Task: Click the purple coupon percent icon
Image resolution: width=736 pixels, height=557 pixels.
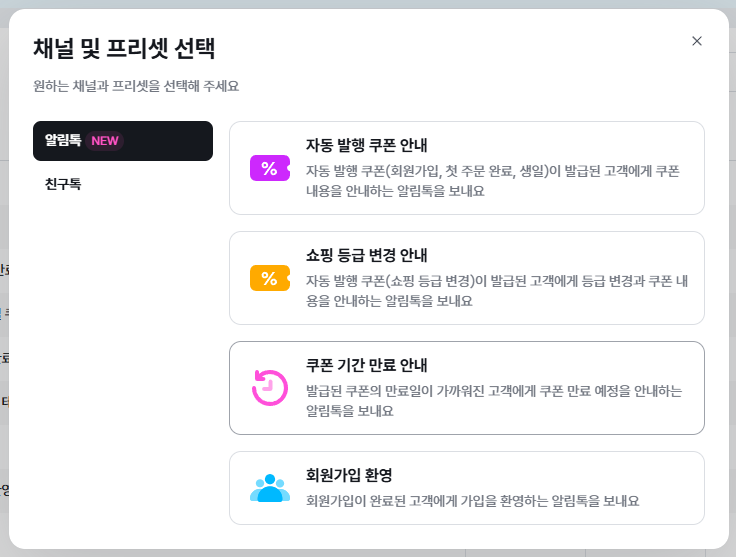Action: (x=269, y=168)
